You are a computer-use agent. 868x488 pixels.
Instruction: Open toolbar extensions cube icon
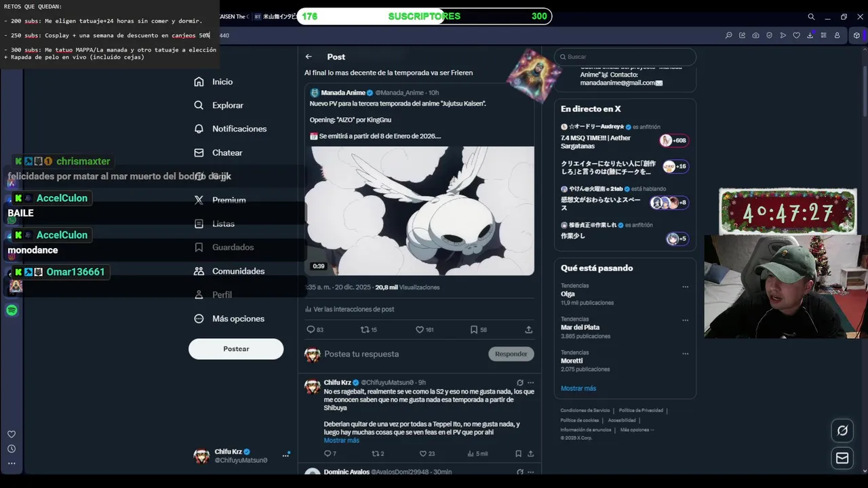(856, 35)
